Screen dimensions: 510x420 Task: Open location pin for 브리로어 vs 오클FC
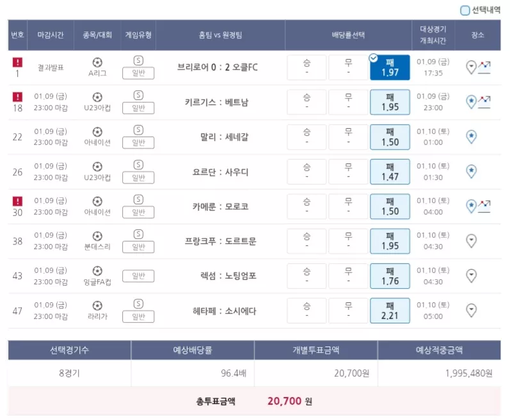tap(471, 67)
